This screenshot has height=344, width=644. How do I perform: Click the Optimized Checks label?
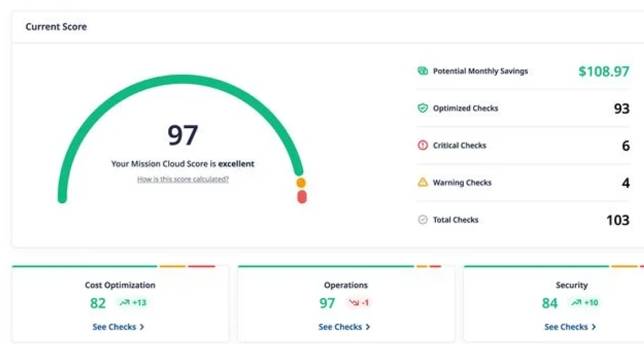click(x=466, y=108)
